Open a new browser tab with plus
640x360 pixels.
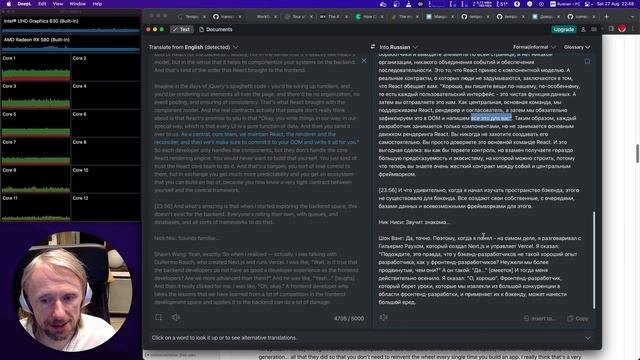pos(606,17)
